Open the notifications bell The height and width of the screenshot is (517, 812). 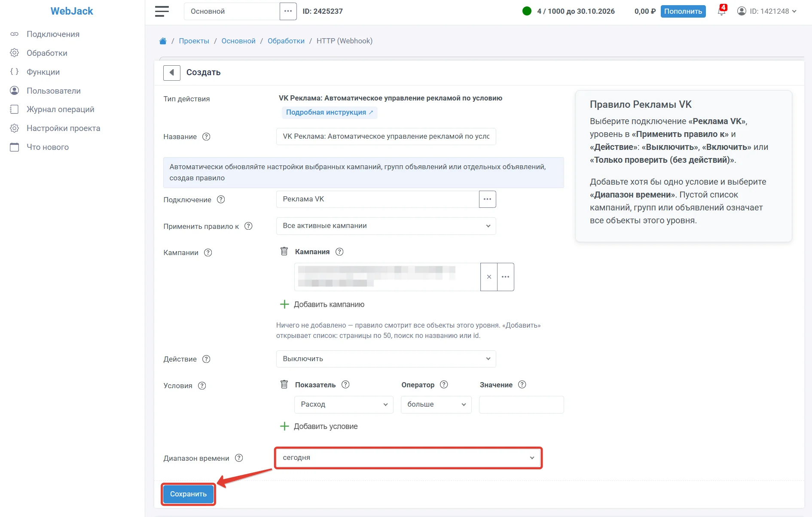pos(721,11)
